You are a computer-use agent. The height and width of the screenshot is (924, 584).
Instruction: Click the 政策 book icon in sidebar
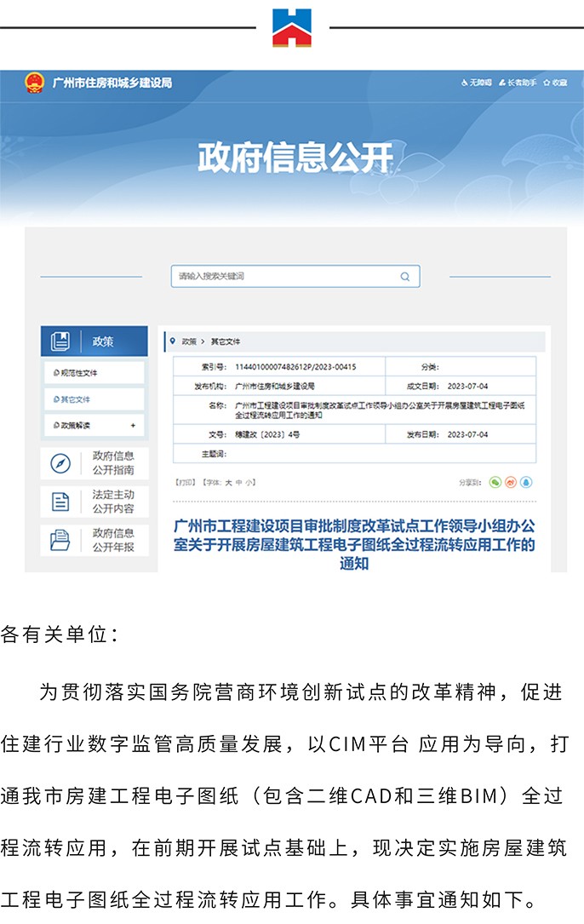(60, 341)
